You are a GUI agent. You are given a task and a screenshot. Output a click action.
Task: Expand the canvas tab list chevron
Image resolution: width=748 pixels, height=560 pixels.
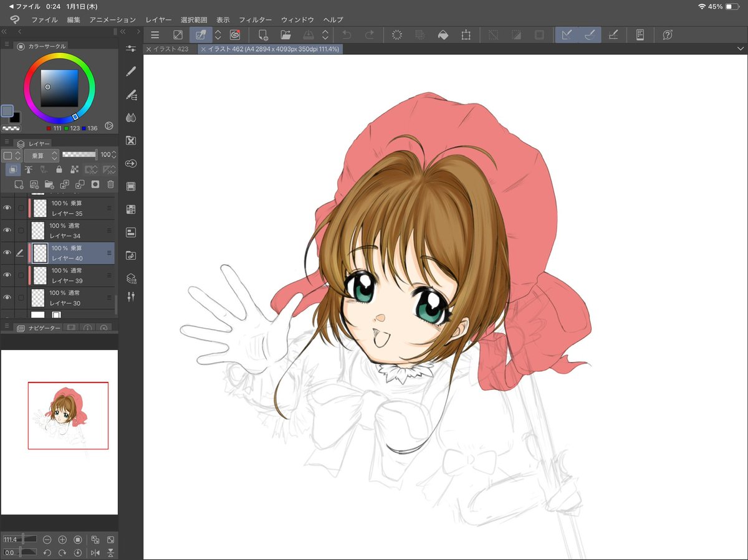740,49
